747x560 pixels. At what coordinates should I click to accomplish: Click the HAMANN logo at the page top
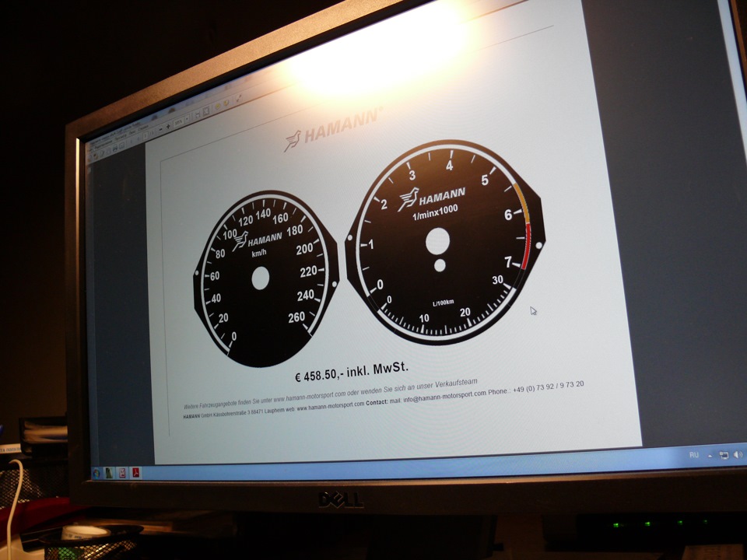point(332,128)
